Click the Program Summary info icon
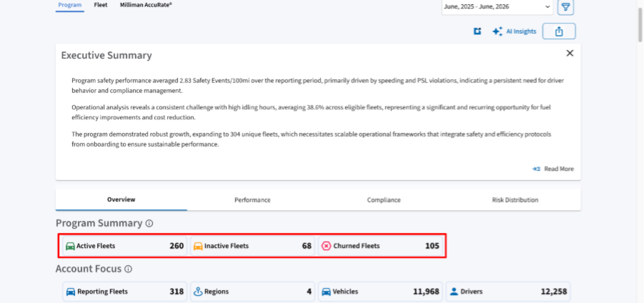Viewport: 644px width, 303px height. tap(149, 224)
